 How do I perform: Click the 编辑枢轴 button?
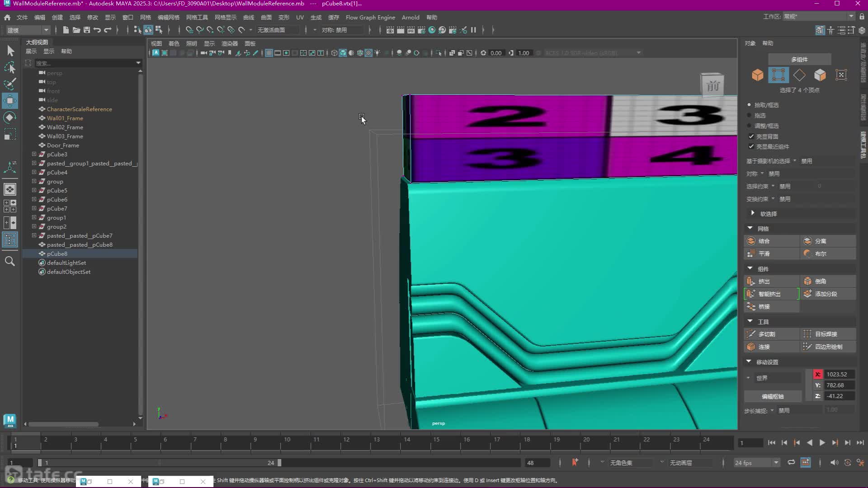[x=773, y=396]
